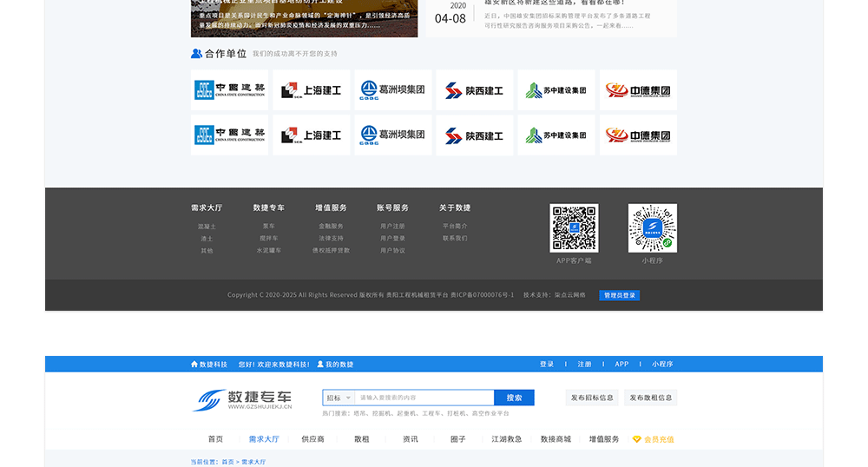Click the search input field

[x=424, y=398]
